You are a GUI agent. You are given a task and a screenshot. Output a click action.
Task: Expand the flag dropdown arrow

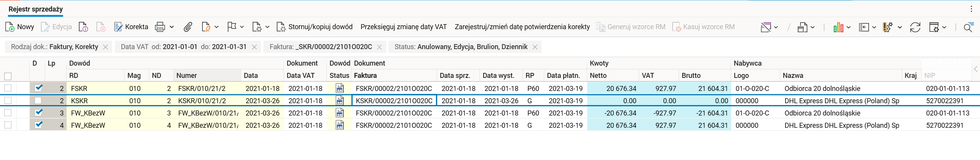point(242,27)
